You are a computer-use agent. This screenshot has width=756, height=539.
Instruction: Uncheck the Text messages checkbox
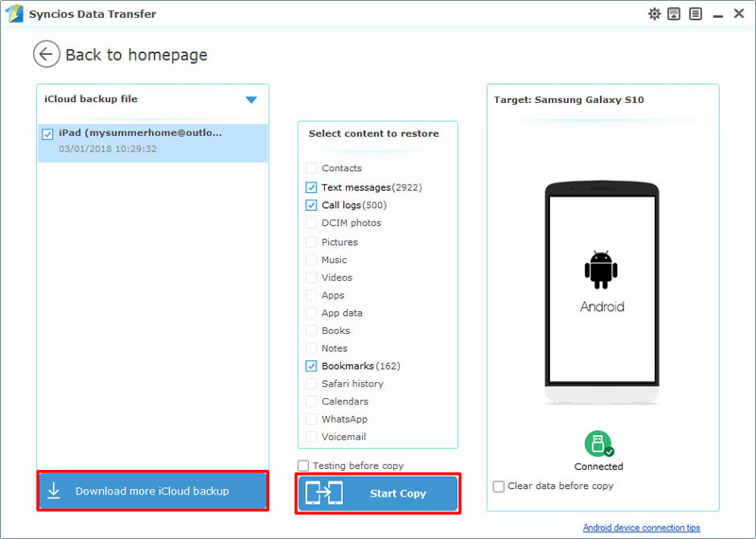tap(311, 187)
